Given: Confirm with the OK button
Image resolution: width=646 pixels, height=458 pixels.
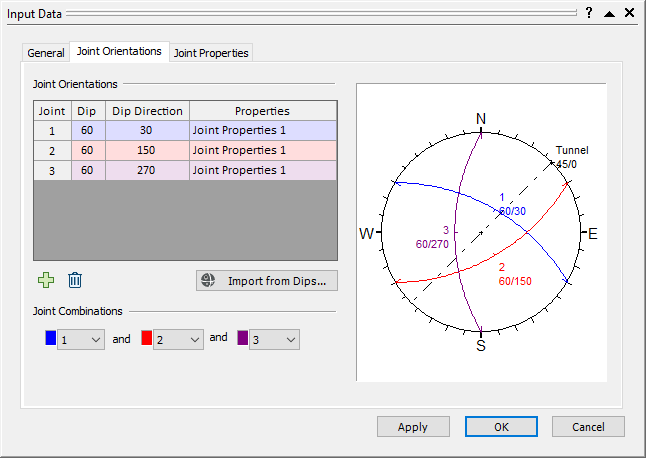Looking at the screenshot, I should (501, 427).
